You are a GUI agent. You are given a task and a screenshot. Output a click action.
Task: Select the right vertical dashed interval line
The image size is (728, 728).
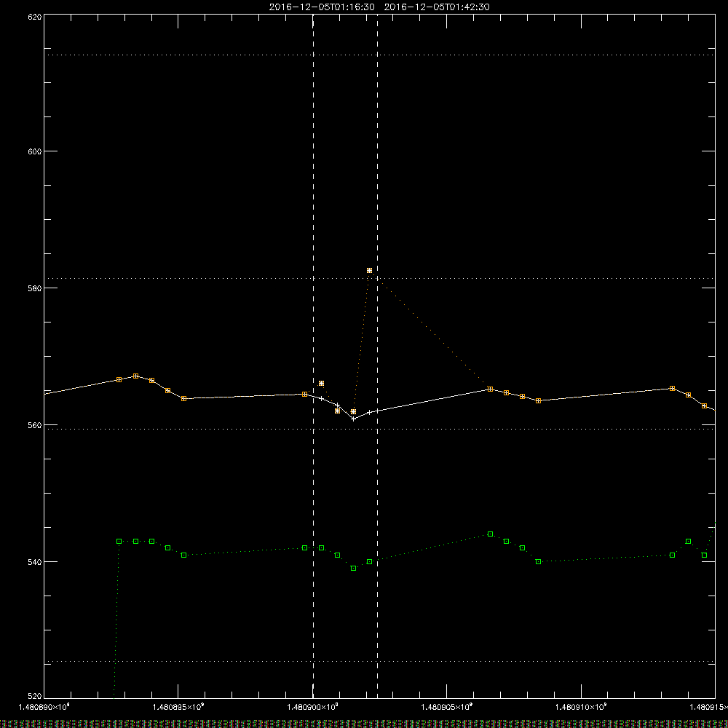[x=377, y=356]
